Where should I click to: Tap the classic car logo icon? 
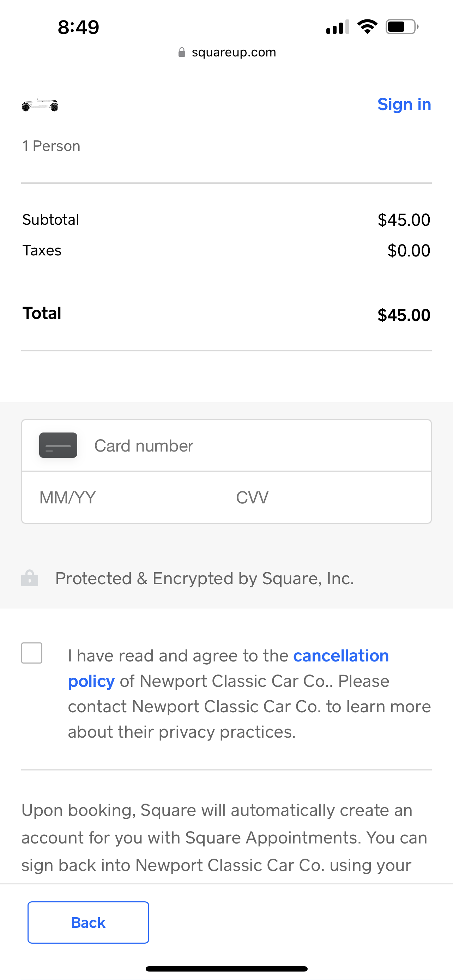(40, 105)
